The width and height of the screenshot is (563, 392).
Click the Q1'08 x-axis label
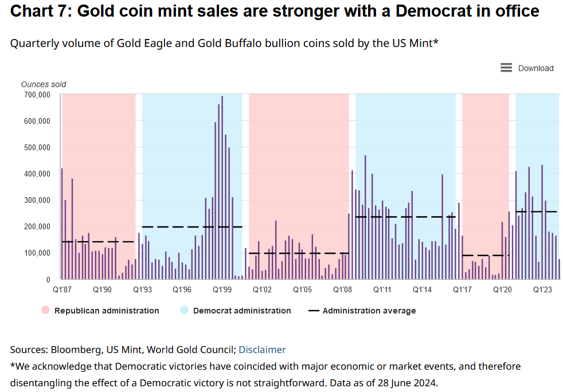342,290
